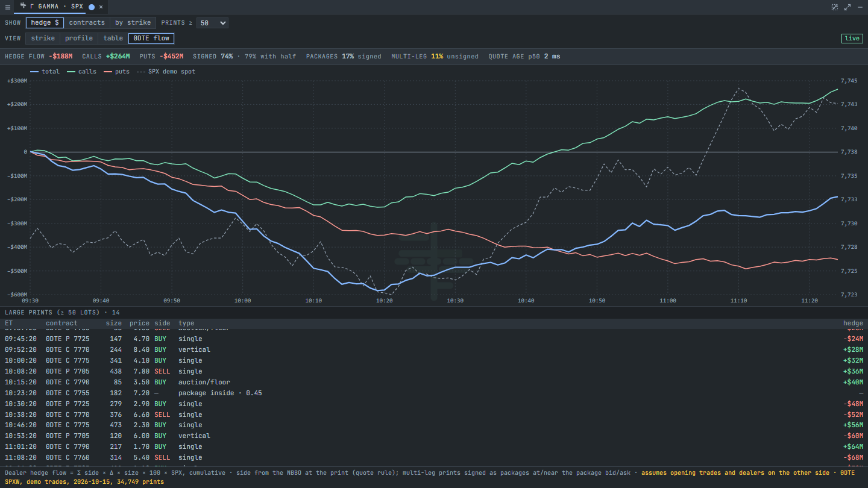Select the 10:08:20 SELL single print row

point(434,371)
